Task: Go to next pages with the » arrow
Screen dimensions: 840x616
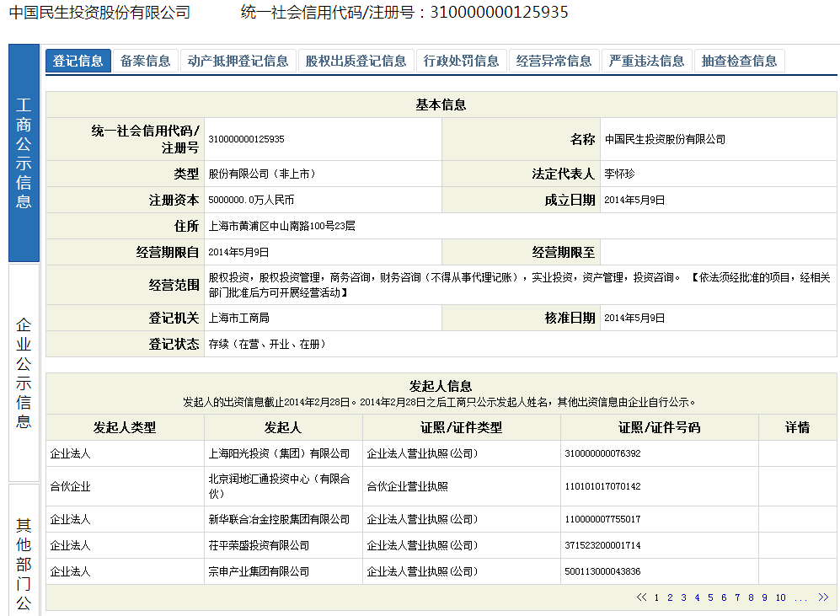Action: 823,597
